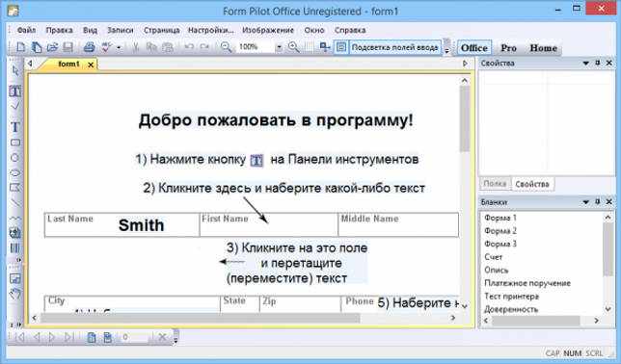The image size is (621, 364).
Task: Close the Бланки panel
Action: pyautogui.click(x=609, y=202)
